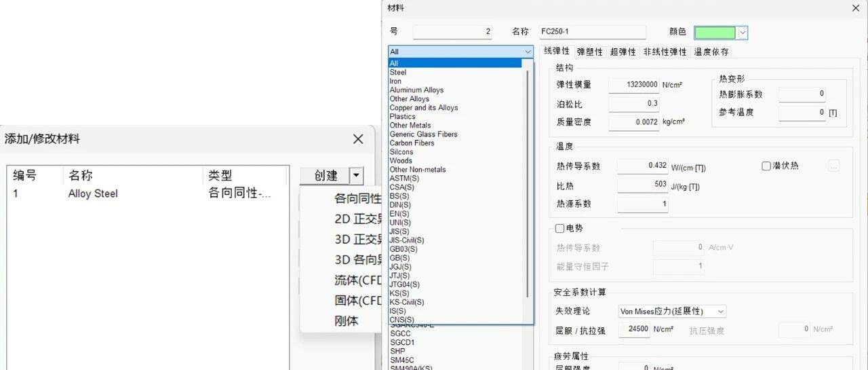Select SHP in the material list

[x=397, y=351]
